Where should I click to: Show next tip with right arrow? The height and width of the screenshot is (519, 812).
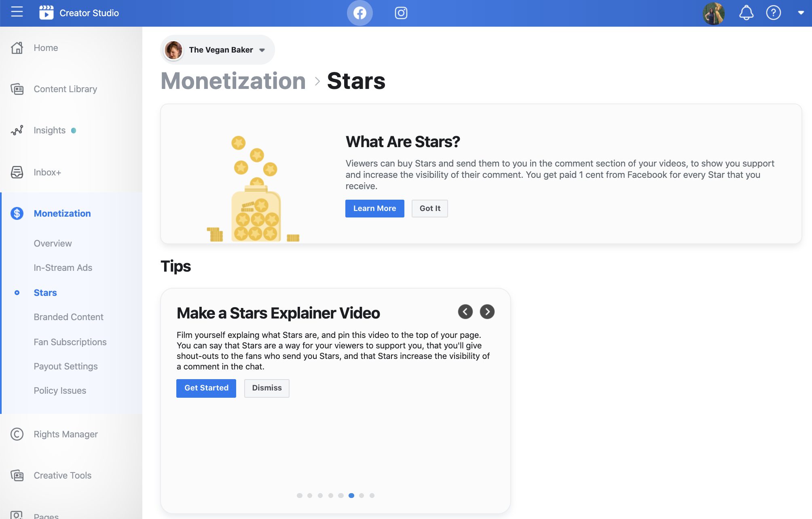pos(487,312)
